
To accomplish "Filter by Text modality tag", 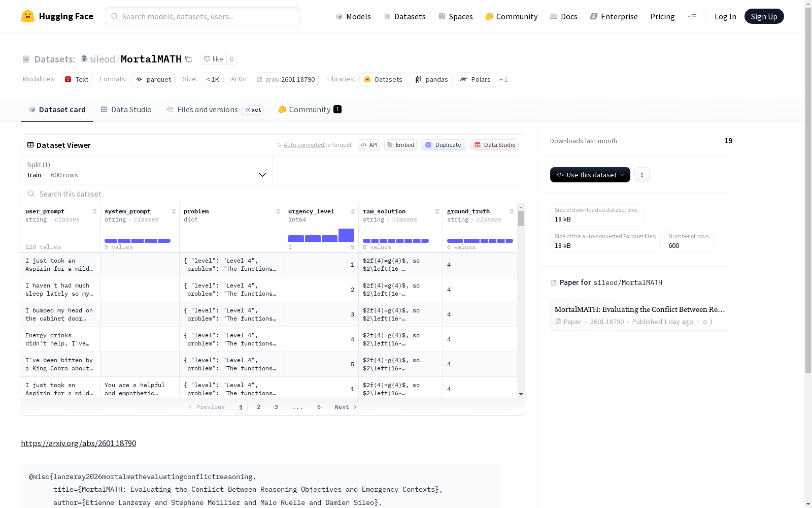I will point(77,79).
